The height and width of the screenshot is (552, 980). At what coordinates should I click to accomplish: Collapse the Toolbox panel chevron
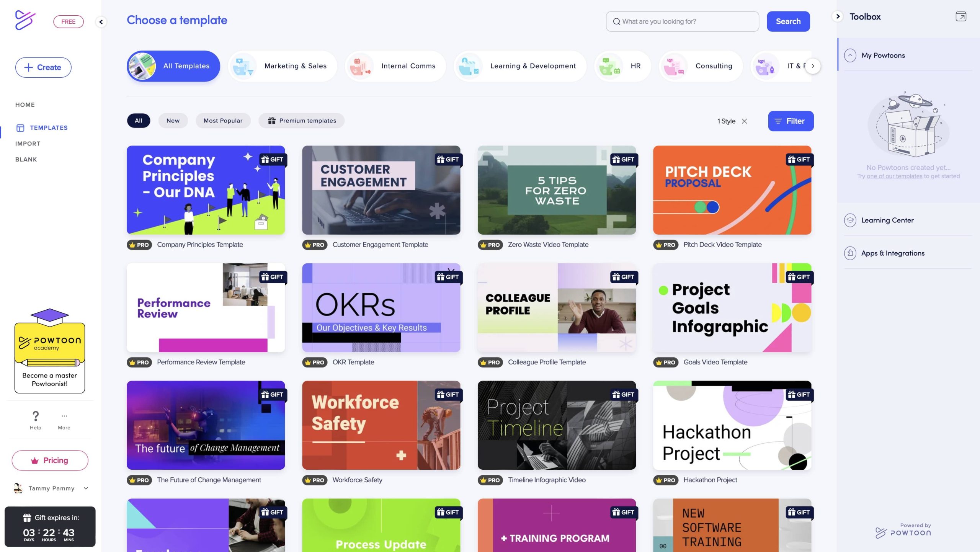(838, 16)
